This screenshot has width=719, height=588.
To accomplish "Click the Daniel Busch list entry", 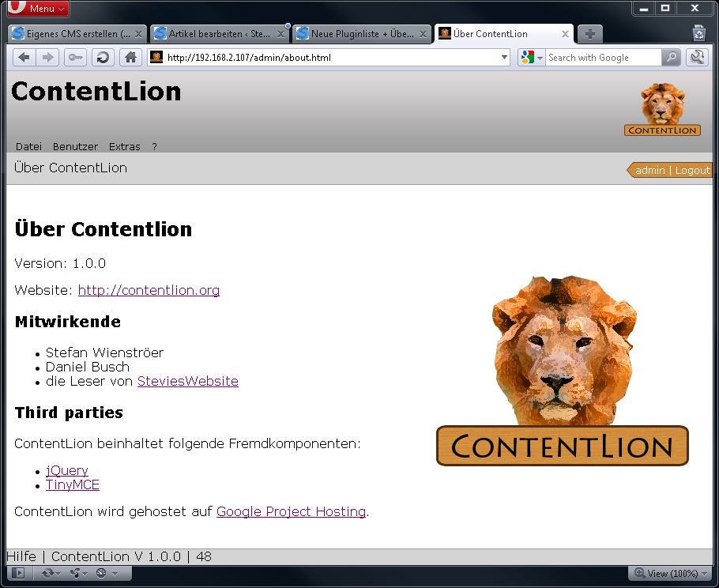I will click(x=88, y=367).
